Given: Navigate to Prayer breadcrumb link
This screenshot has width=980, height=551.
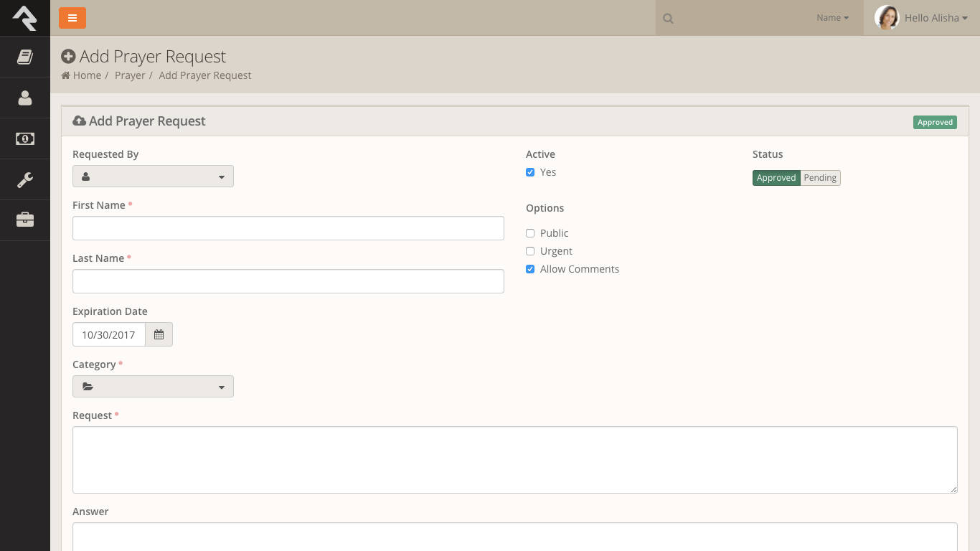Looking at the screenshot, I should (x=130, y=75).
